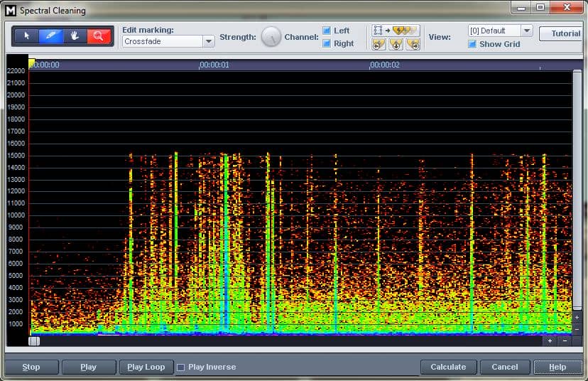
Task: Click the horizontal zoom-in plus button
Action: pyautogui.click(x=550, y=340)
